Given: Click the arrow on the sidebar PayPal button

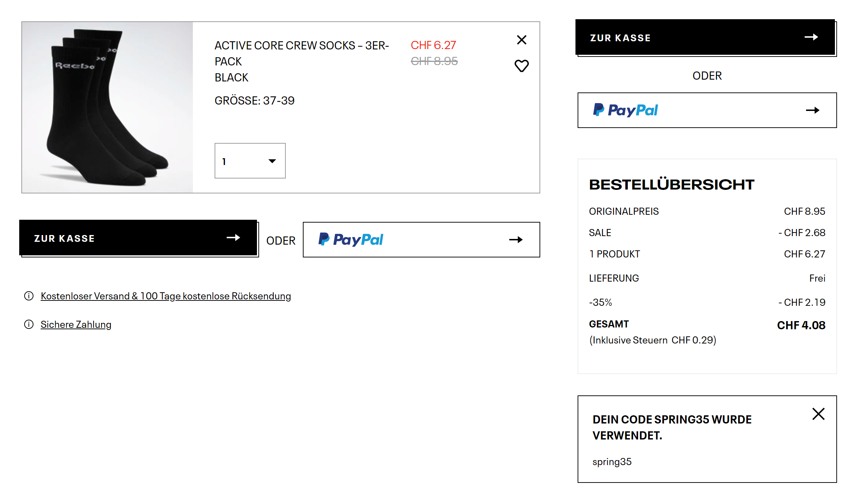Looking at the screenshot, I should [x=812, y=110].
